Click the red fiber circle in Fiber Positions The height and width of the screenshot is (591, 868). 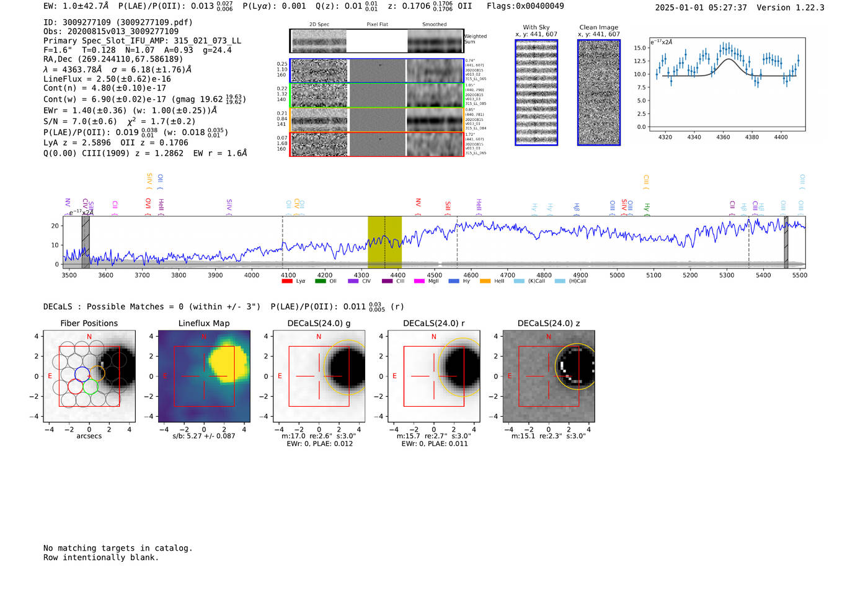[x=76, y=387]
